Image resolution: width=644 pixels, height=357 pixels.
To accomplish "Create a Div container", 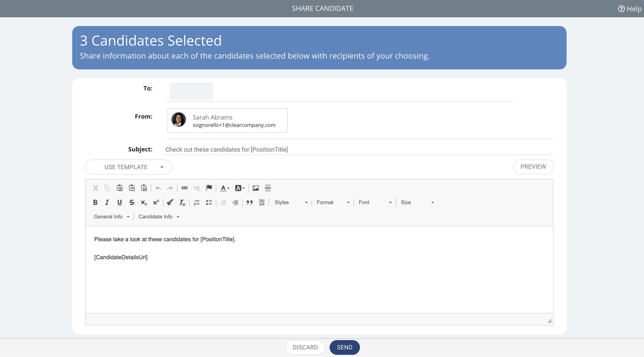I will 262,203.
